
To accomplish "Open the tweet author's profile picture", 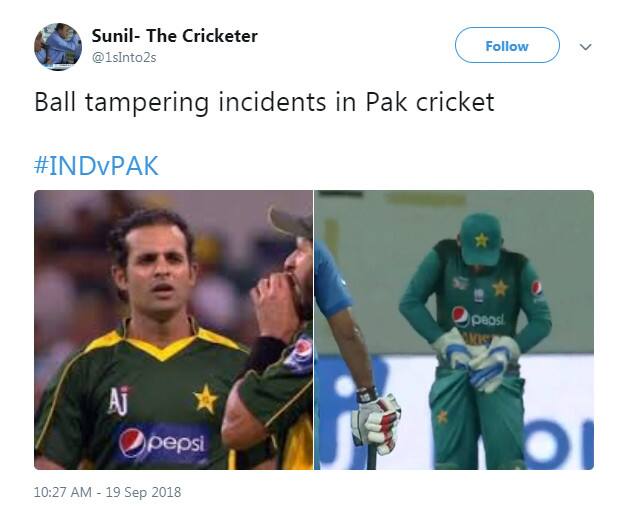I will pyautogui.click(x=58, y=47).
